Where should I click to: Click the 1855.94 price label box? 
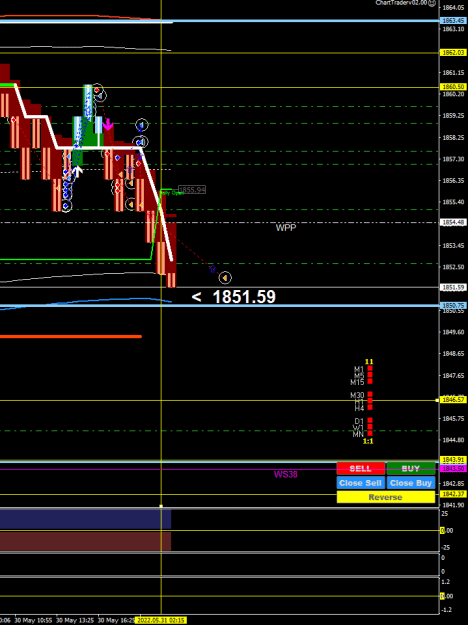192,190
